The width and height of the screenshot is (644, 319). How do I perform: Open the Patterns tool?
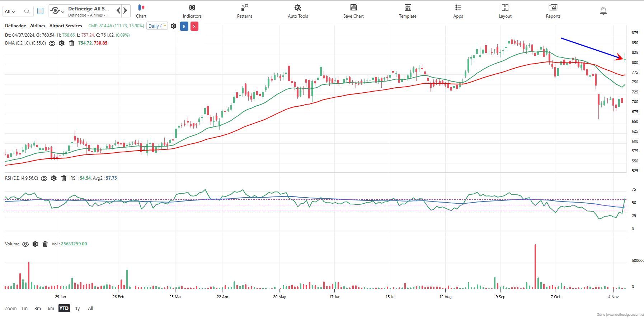[x=245, y=11]
